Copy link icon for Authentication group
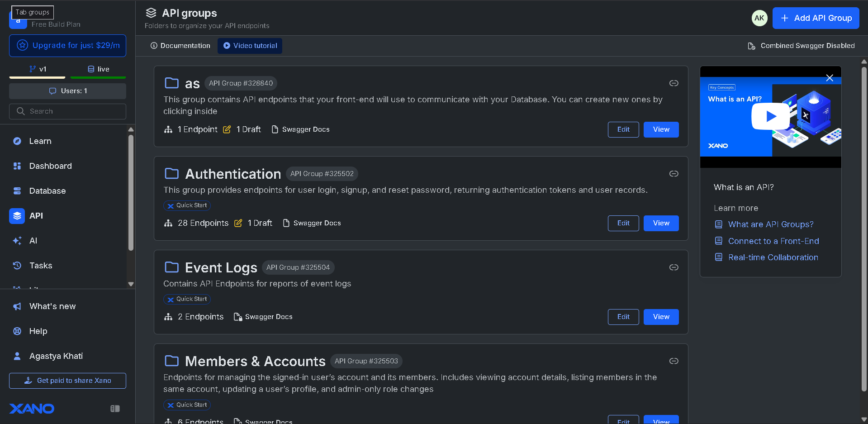868x424 pixels. tap(674, 174)
